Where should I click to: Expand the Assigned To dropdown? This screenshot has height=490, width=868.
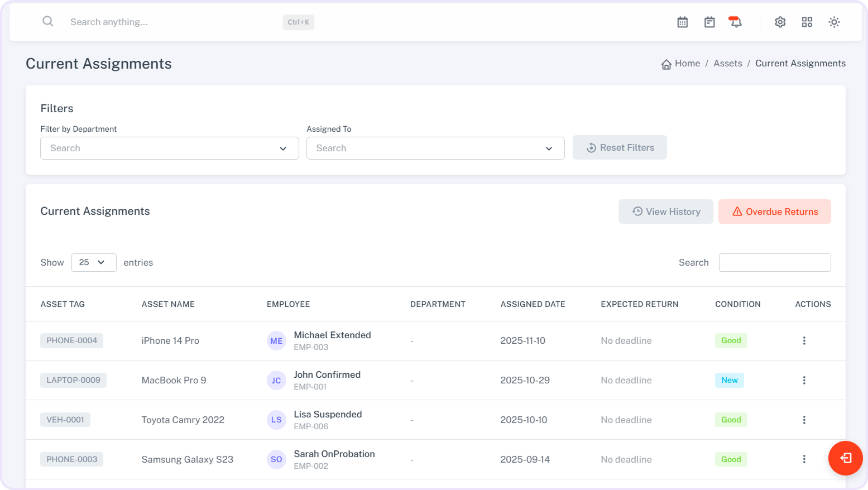point(435,148)
